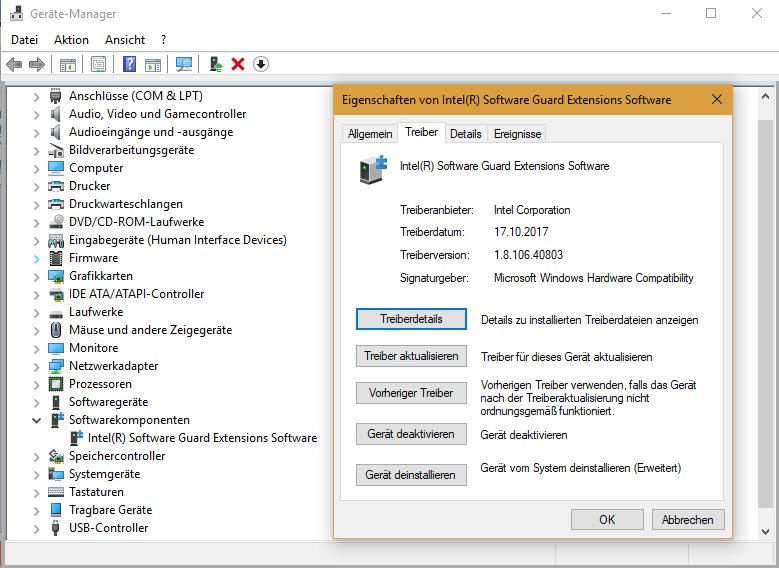The height and width of the screenshot is (568, 779).
Task: Scan for hardware changes monitor icon
Action: point(183,65)
